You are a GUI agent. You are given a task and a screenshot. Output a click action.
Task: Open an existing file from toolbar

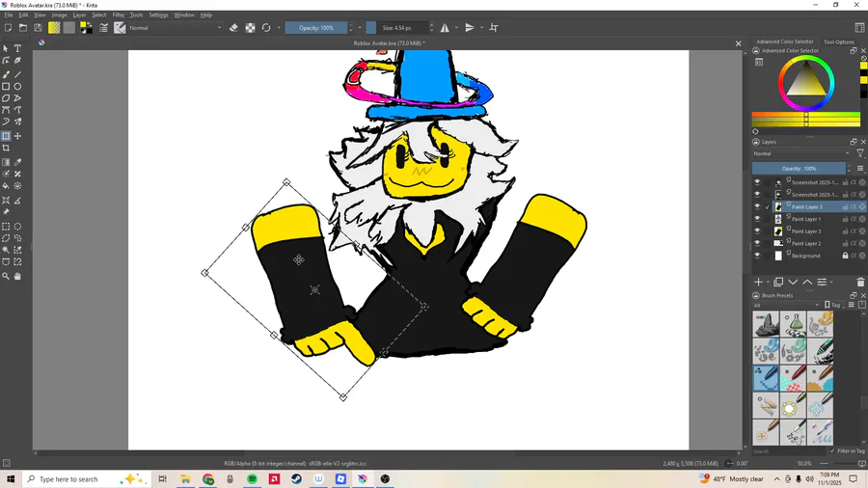pyautogui.click(x=23, y=28)
